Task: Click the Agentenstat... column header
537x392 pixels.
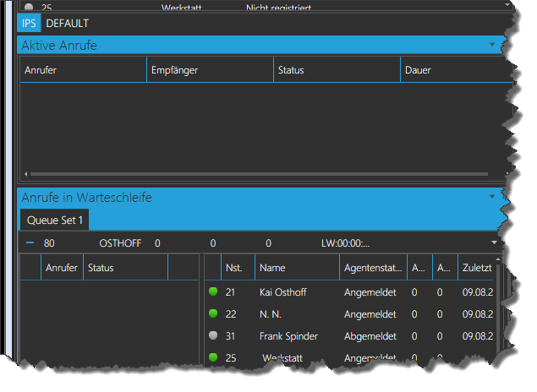Action: (x=373, y=268)
